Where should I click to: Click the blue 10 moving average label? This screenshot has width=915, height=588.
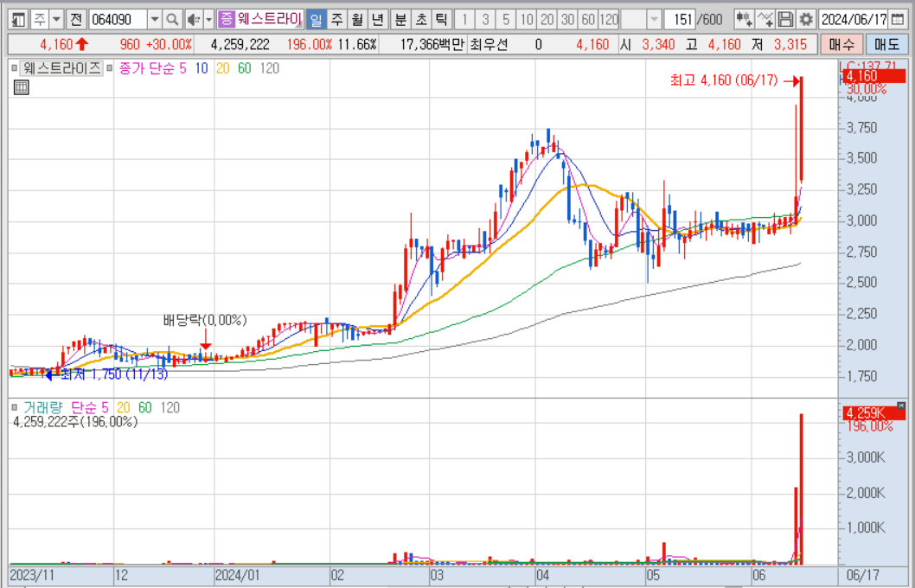coord(202,68)
